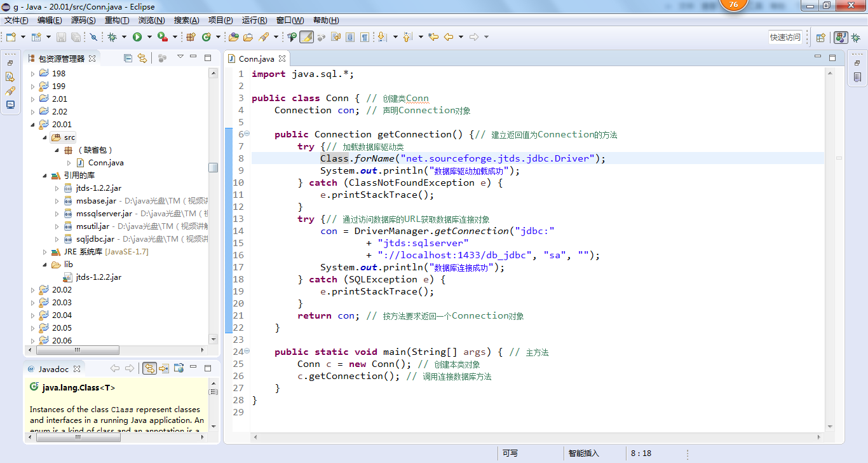Run the program with green play icon
The image size is (868, 463).
coord(137,37)
